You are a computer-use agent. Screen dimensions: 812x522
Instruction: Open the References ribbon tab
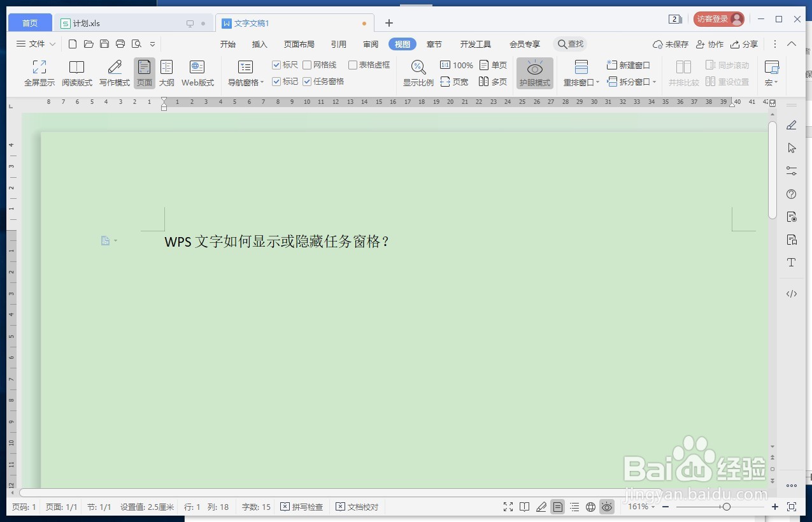pos(338,44)
